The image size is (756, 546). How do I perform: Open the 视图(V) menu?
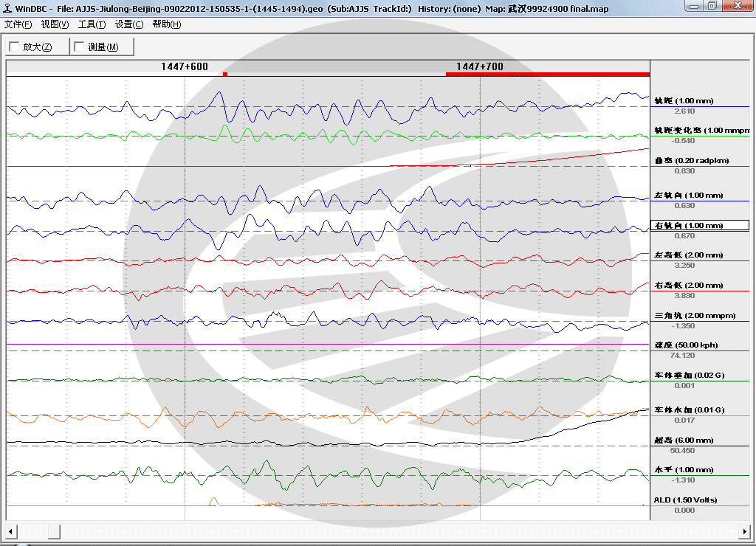(55, 24)
